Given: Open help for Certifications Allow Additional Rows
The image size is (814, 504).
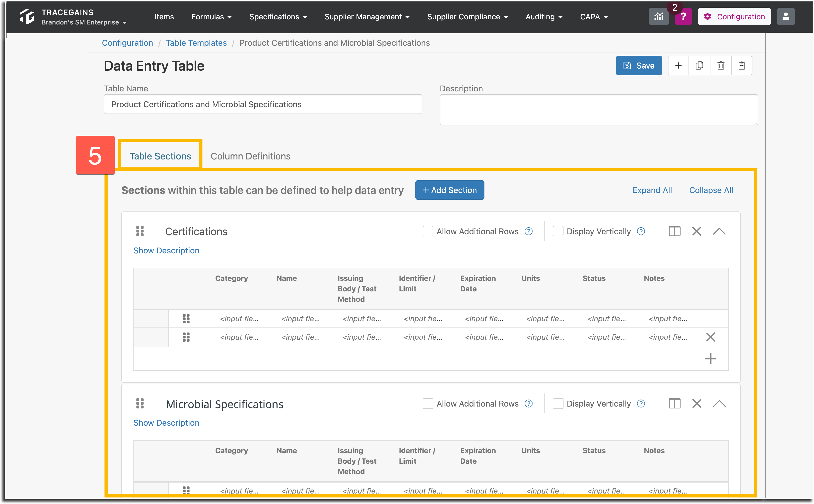Looking at the screenshot, I should click(x=529, y=231).
